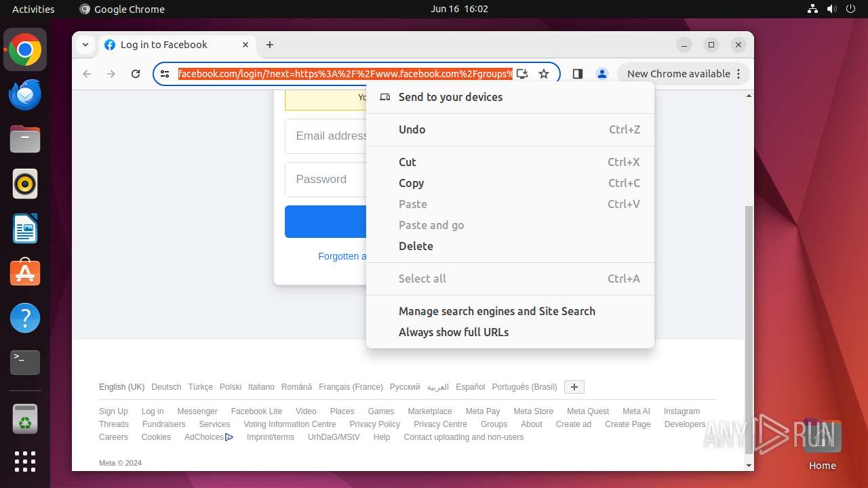Toggle the Chrome side panel
This screenshot has width=868, height=488.
[578, 74]
